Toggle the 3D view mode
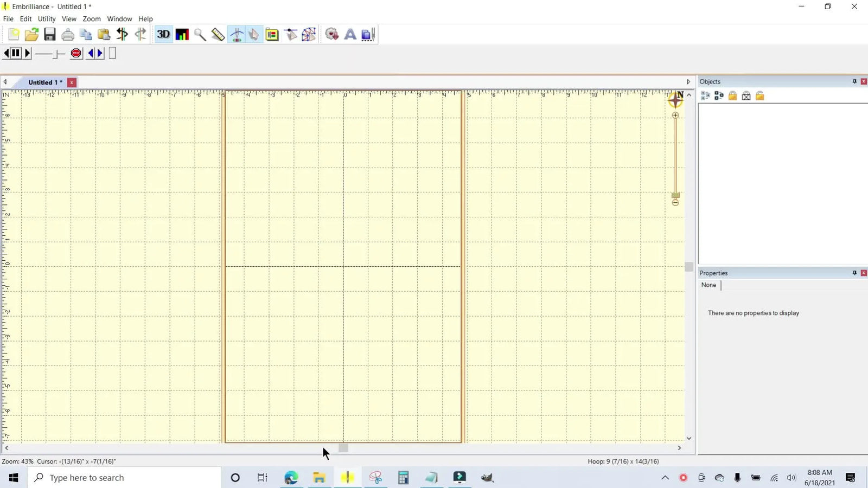 tap(163, 35)
